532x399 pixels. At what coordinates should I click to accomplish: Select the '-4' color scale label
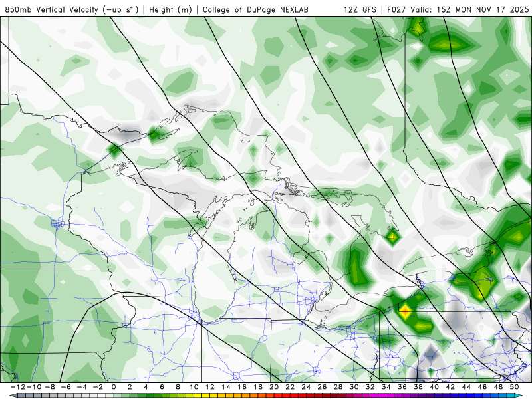point(81,387)
